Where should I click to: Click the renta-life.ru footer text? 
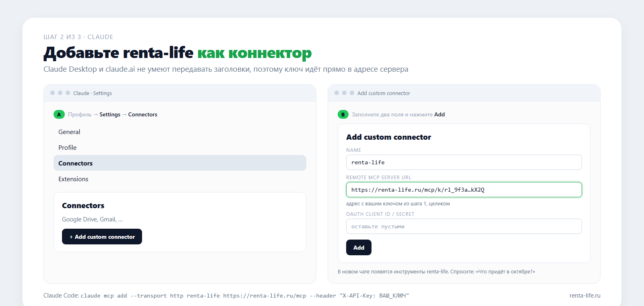585,296
